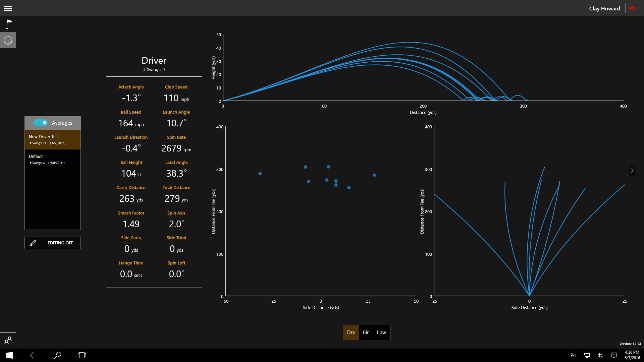Open Task View in the taskbar

coord(82,355)
